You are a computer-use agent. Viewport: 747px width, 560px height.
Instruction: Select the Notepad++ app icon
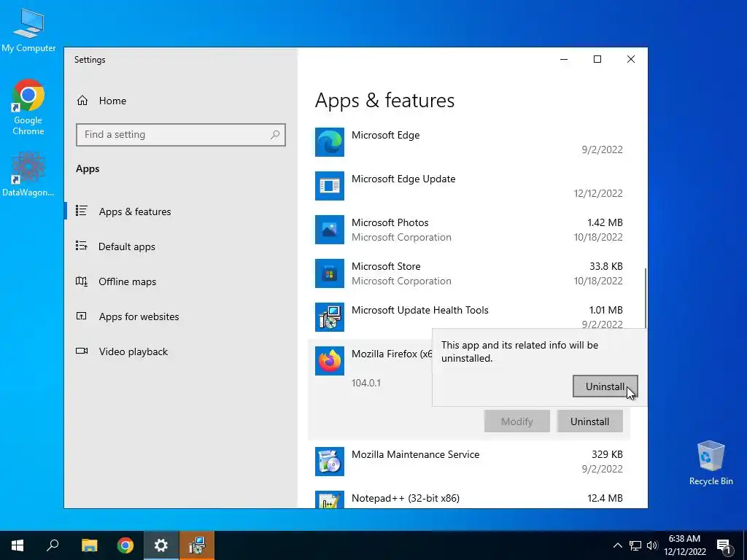(x=329, y=500)
